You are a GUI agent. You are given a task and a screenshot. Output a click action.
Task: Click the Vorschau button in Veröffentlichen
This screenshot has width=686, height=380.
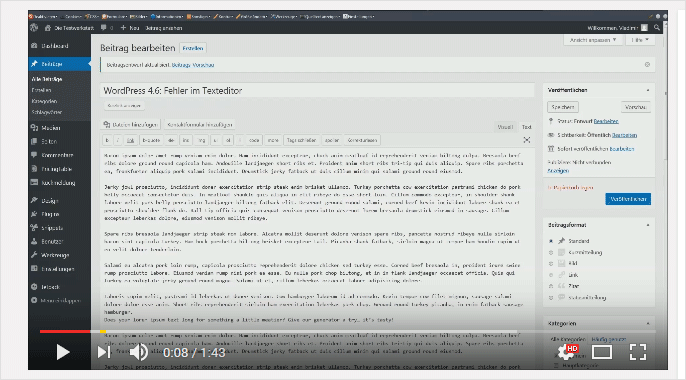[x=636, y=107]
